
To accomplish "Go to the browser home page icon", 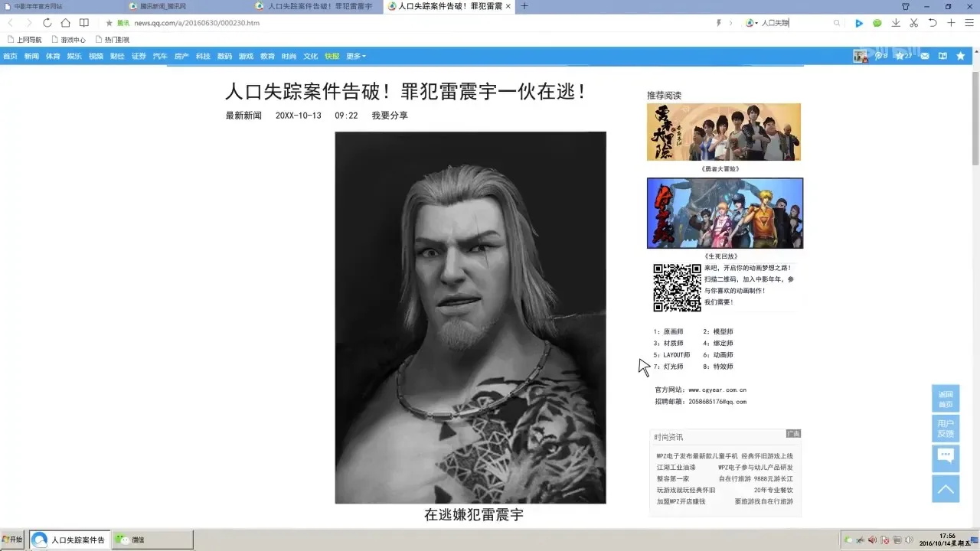I will tap(65, 23).
